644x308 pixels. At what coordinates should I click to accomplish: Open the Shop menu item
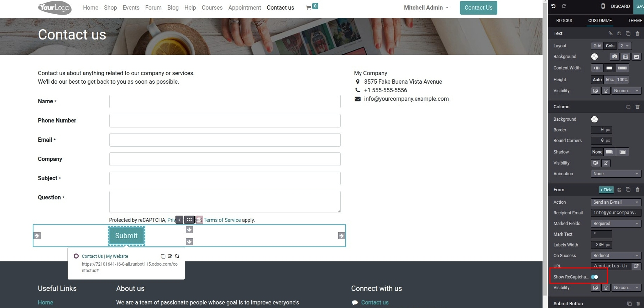[x=110, y=7]
